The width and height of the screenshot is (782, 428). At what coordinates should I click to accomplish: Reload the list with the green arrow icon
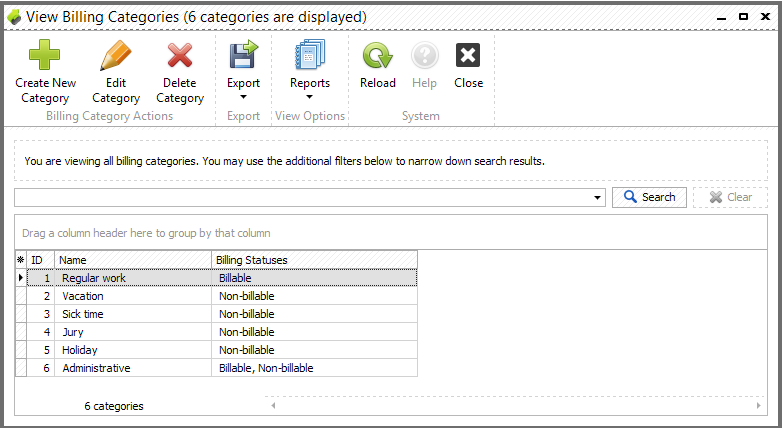pos(378,55)
